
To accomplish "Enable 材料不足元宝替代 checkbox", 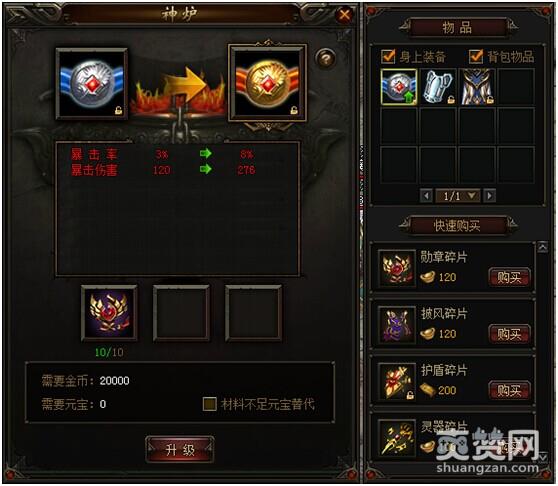I will 210,404.
